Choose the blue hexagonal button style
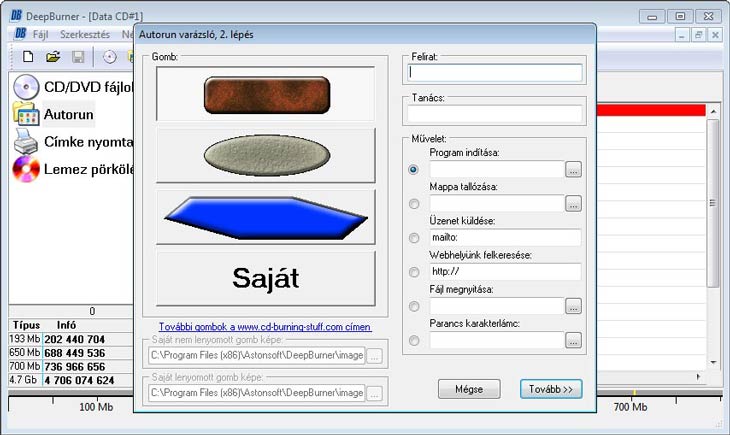The height and width of the screenshot is (435, 730). (x=265, y=217)
